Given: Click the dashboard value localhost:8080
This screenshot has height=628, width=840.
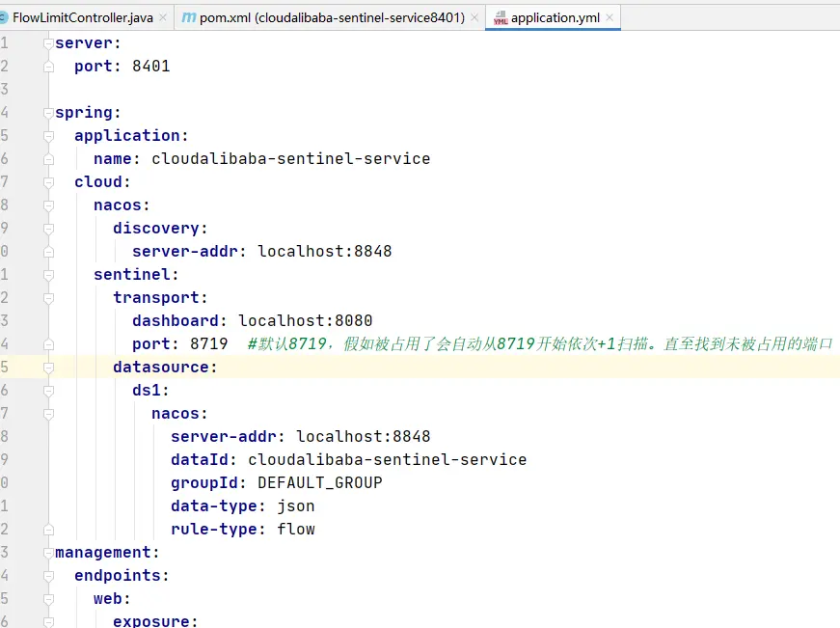Looking at the screenshot, I should pos(306,320).
